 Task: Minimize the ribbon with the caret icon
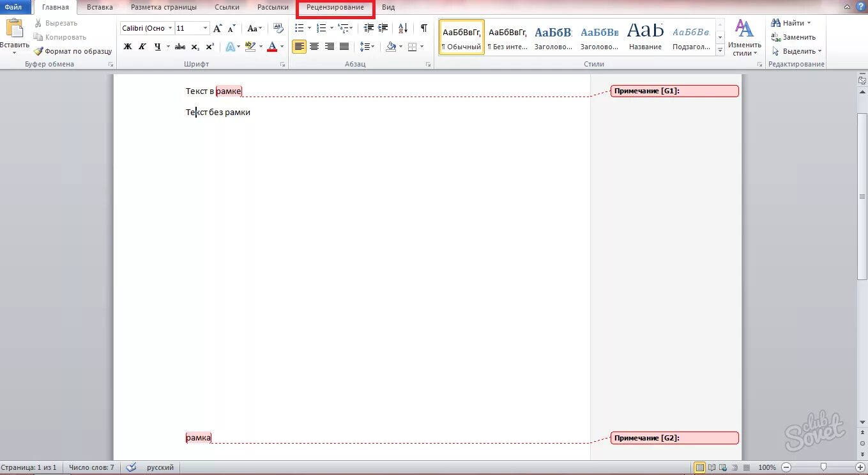[848, 6]
